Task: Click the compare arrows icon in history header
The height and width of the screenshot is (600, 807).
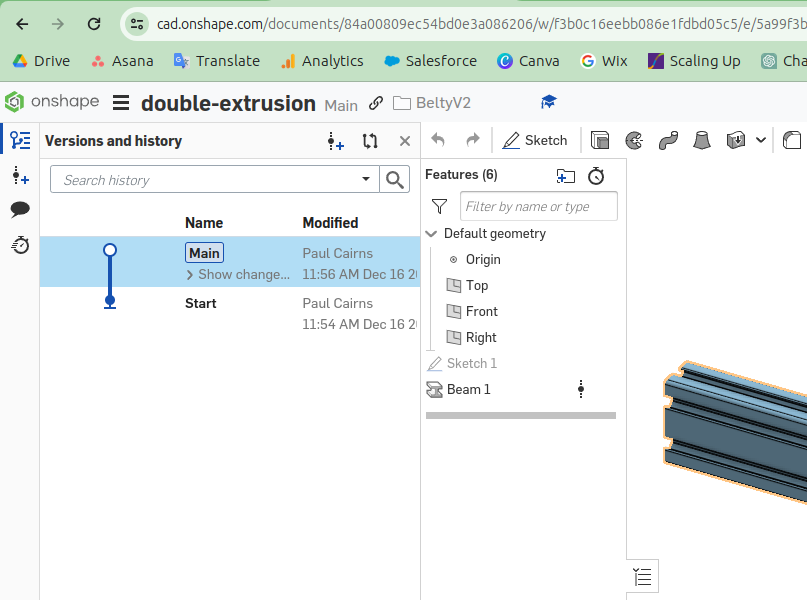Action: (x=370, y=140)
